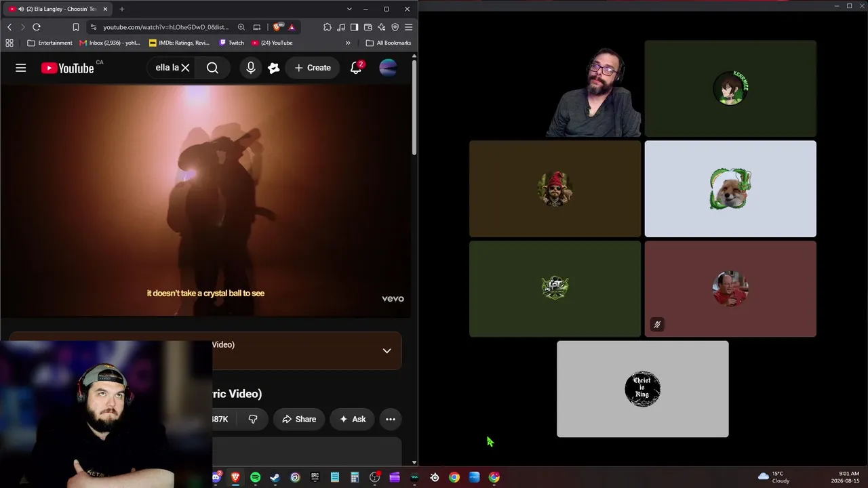868x488 pixels.
Task: Select the muted red-background participant tile
Action: tap(730, 289)
